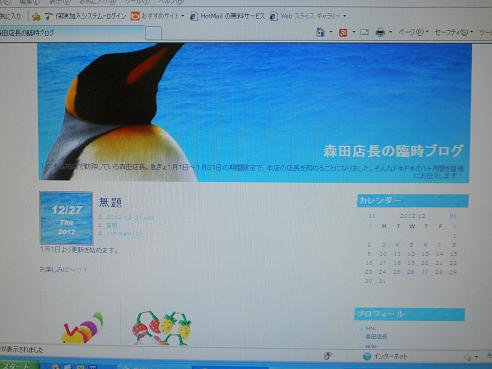Click the 2012/12 calendar month heading
Viewport: 492px width, 369px height.
412,216
